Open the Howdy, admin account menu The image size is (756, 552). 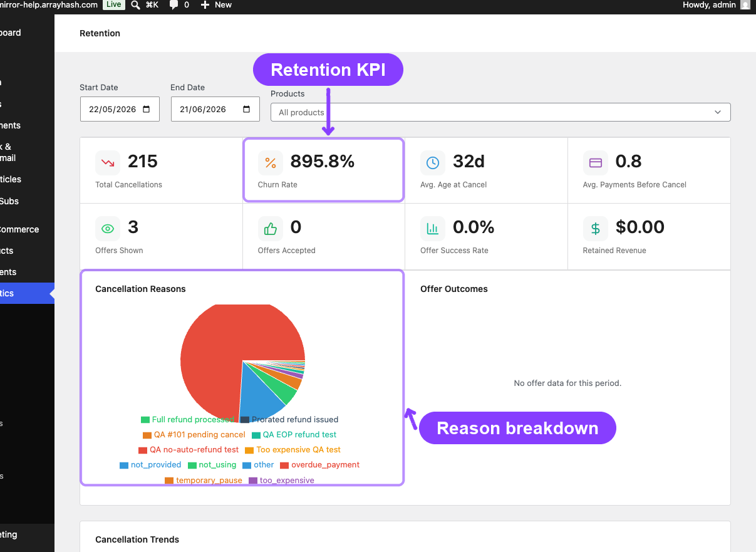point(716,5)
